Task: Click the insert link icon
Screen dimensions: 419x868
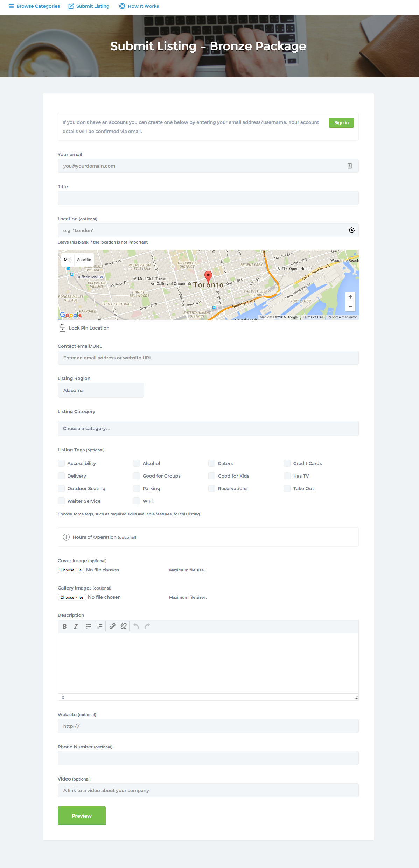Action: (x=112, y=627)
